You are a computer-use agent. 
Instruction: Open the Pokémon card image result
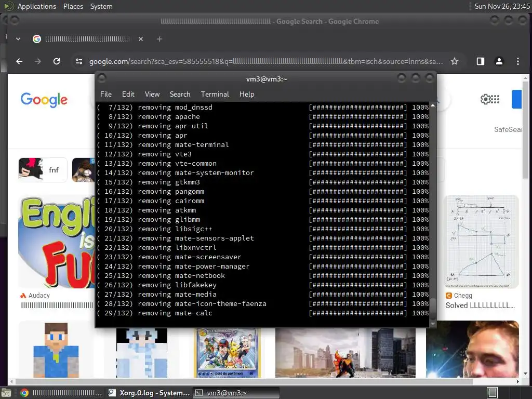click(x=228, y=353)
